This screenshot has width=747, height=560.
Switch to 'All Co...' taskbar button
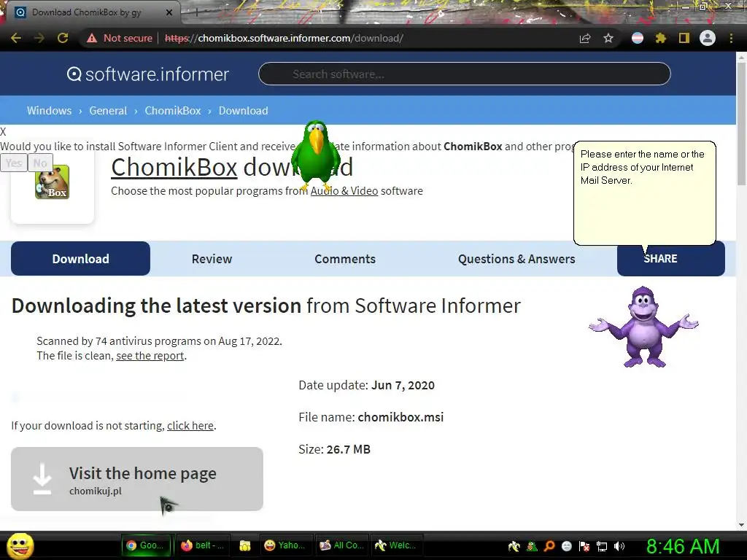(x=342, y=545)
